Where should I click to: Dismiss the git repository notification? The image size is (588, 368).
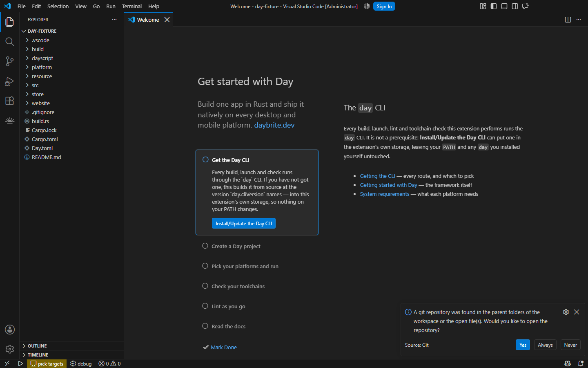(577, 312)
